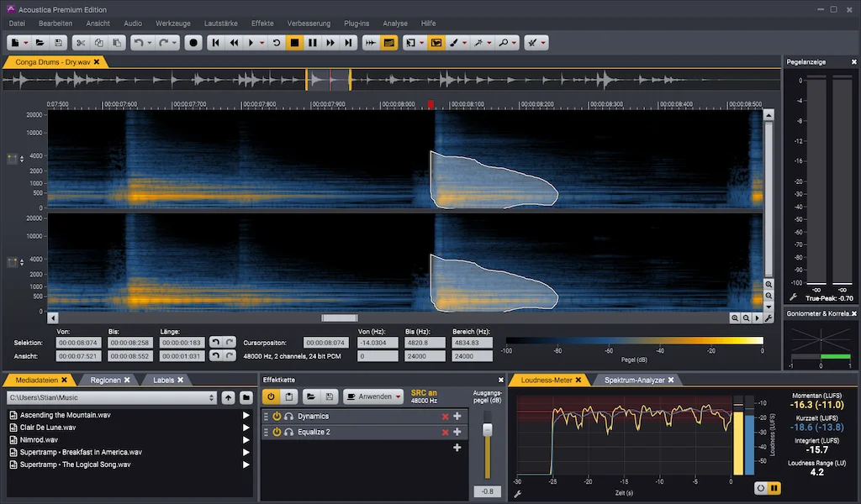Click the Play button in transport

pos(251,43)
